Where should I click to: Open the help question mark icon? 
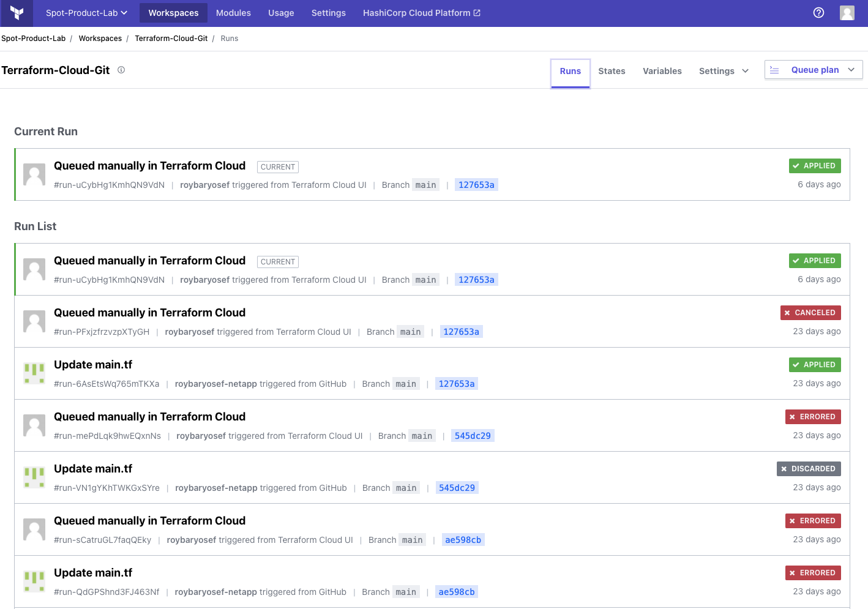point(818,13)
